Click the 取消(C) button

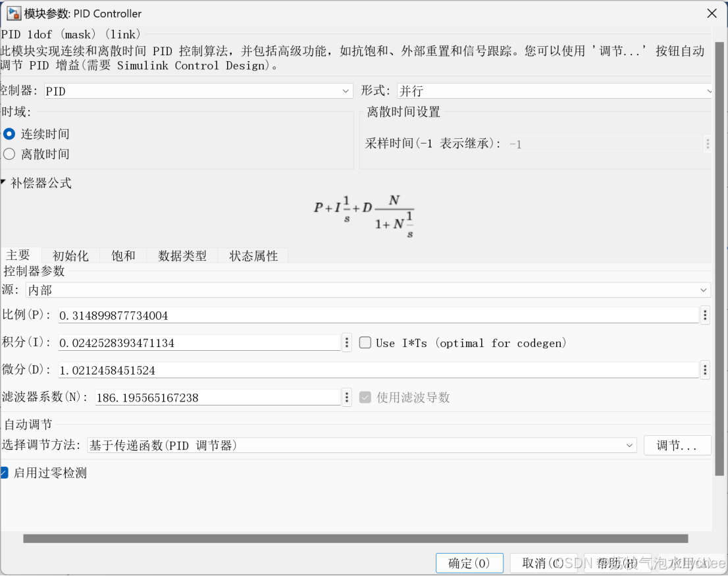pos(543,563)
